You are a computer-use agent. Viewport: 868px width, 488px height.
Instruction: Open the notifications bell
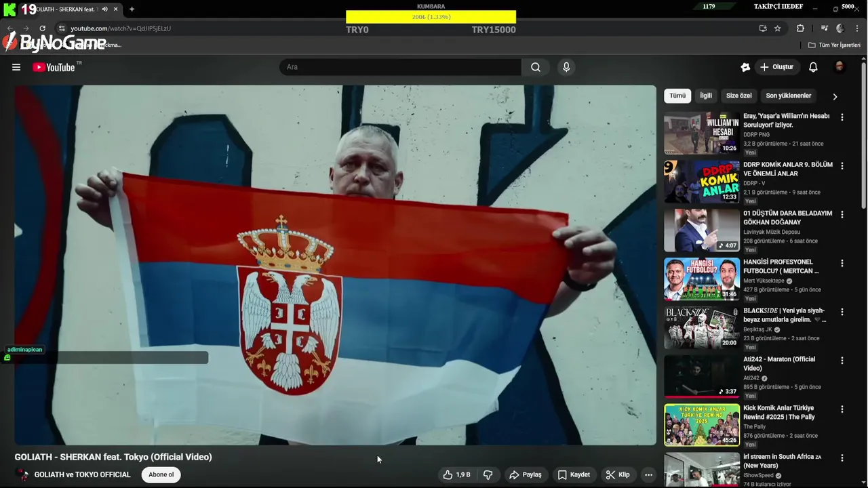click(x=813, y=67)
